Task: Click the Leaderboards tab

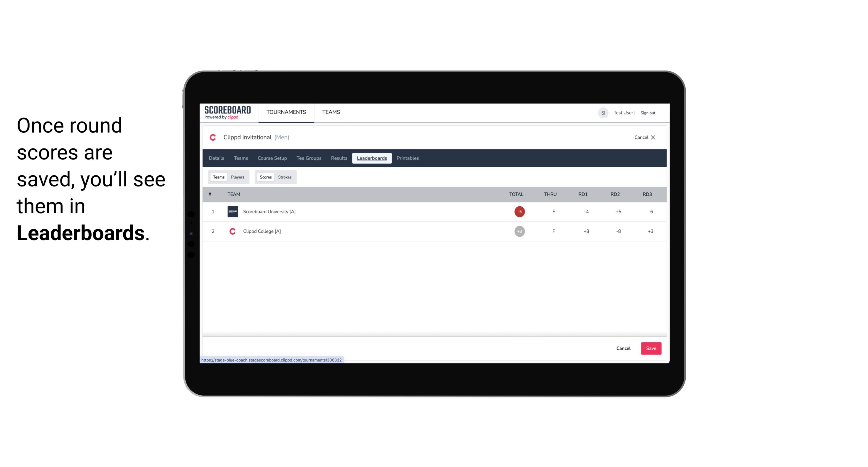Action: point(372,158)
